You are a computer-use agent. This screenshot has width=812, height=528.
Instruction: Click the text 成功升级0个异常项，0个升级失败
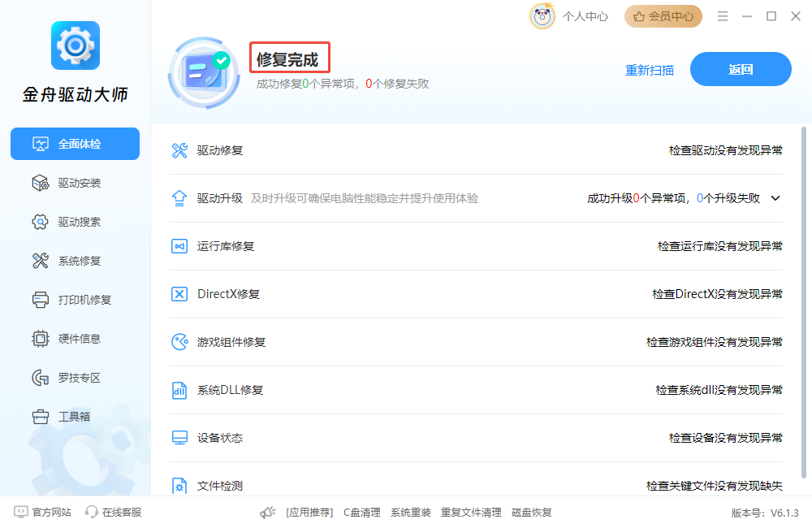tap(673, 198)
